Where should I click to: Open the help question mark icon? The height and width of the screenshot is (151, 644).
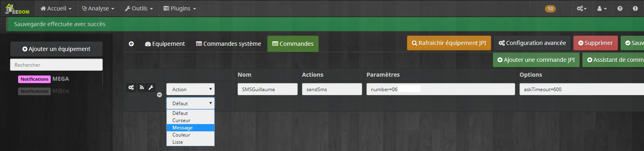coord(620,8)
